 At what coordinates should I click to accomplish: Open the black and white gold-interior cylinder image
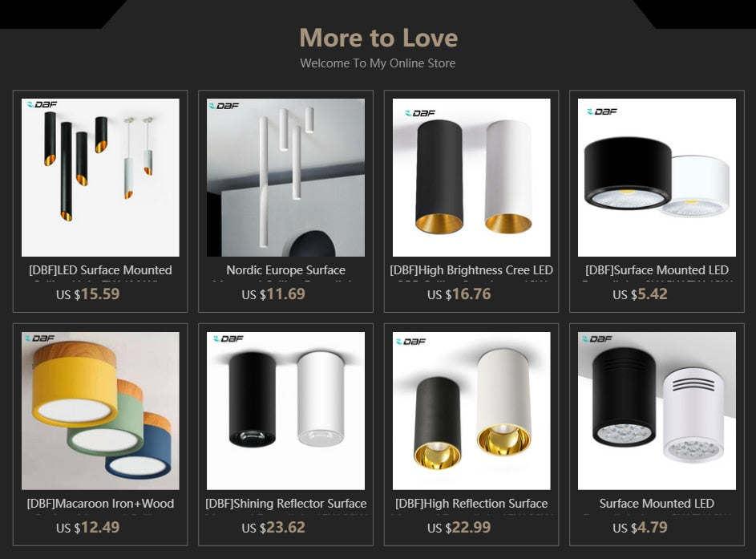pos(471,177)
